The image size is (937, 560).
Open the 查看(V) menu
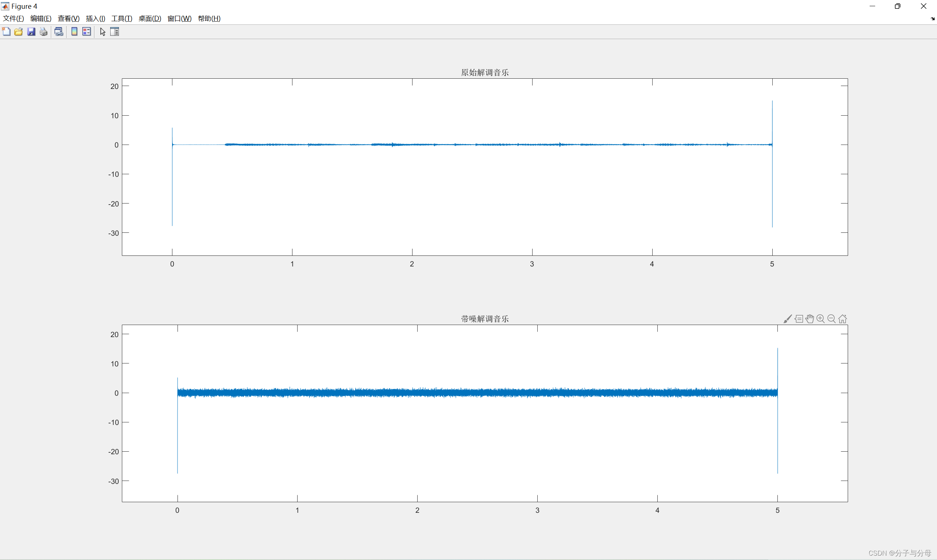(68, 19)
